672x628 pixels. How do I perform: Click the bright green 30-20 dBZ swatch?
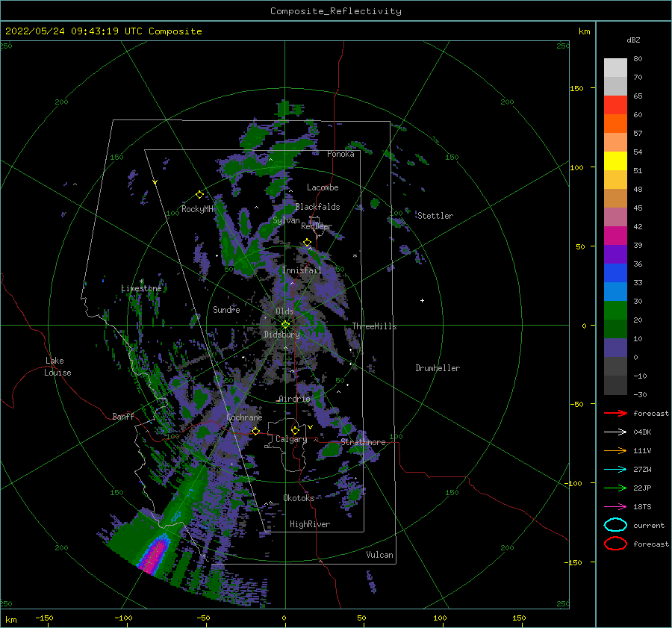[x=615, y=311]
